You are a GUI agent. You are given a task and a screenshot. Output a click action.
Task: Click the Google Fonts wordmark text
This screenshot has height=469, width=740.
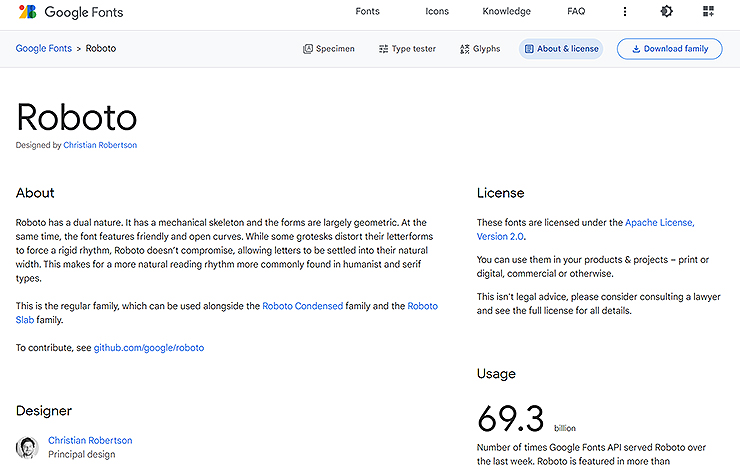click(84, 12)
